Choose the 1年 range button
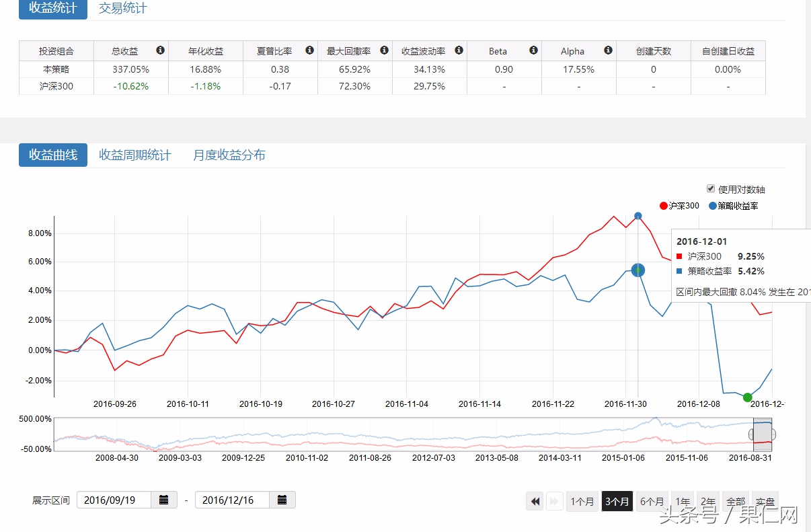This screenshot has width=811, height=532. pyautogui.click(x=683, y=502)
